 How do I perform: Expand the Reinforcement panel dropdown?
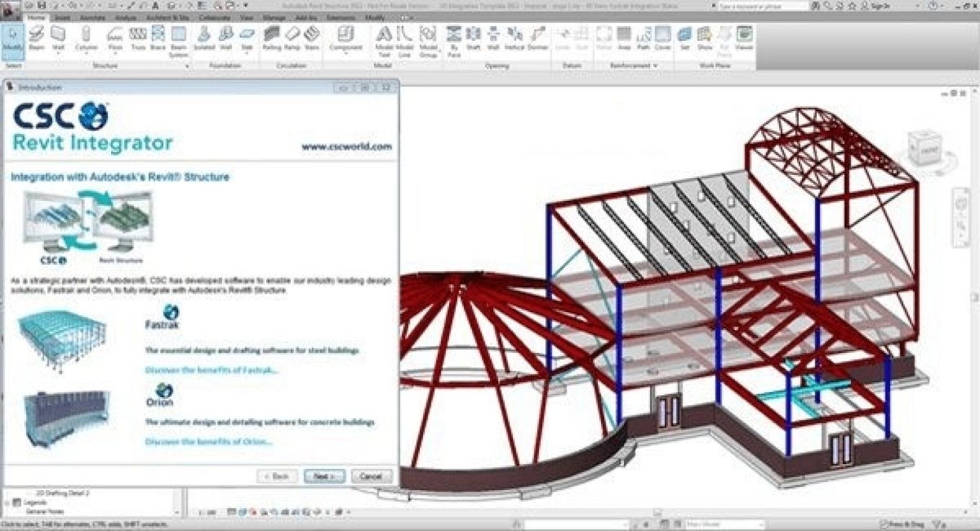coord(655,66)
